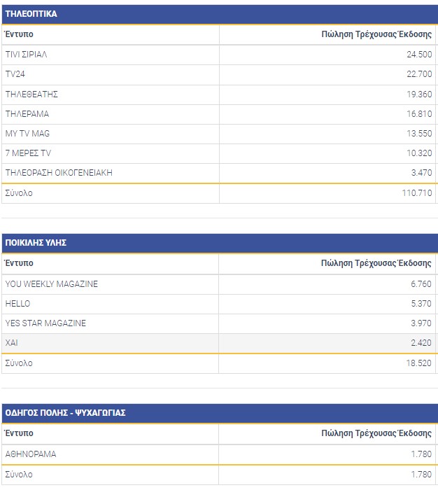This screenshot has width=438, height=504.
Task: Select the YOU WEEKLY MAGAZINE row
Action: (x=51, y=284)
